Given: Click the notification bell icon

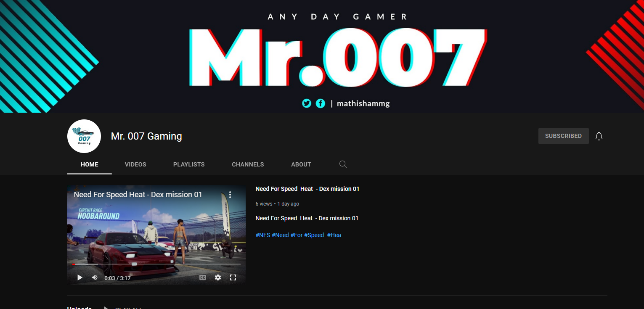Looking at the screenshot, I should (x=599, y=136).
